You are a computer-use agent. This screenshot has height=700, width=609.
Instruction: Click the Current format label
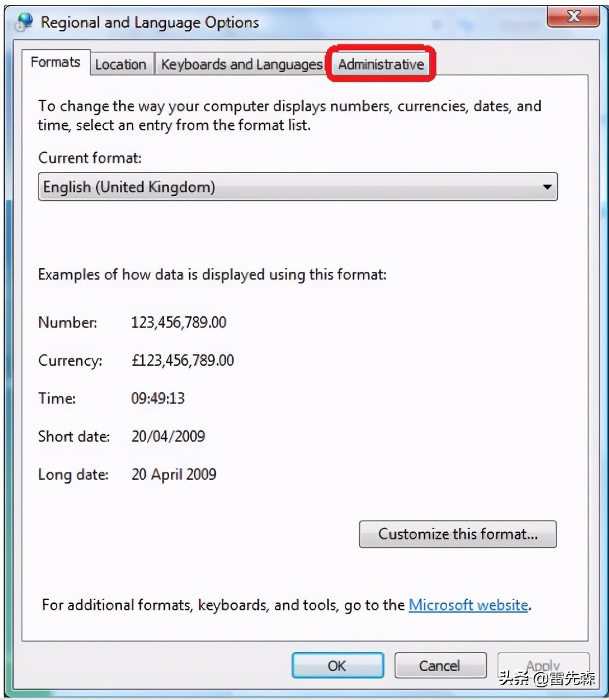(x=90, y=158)
